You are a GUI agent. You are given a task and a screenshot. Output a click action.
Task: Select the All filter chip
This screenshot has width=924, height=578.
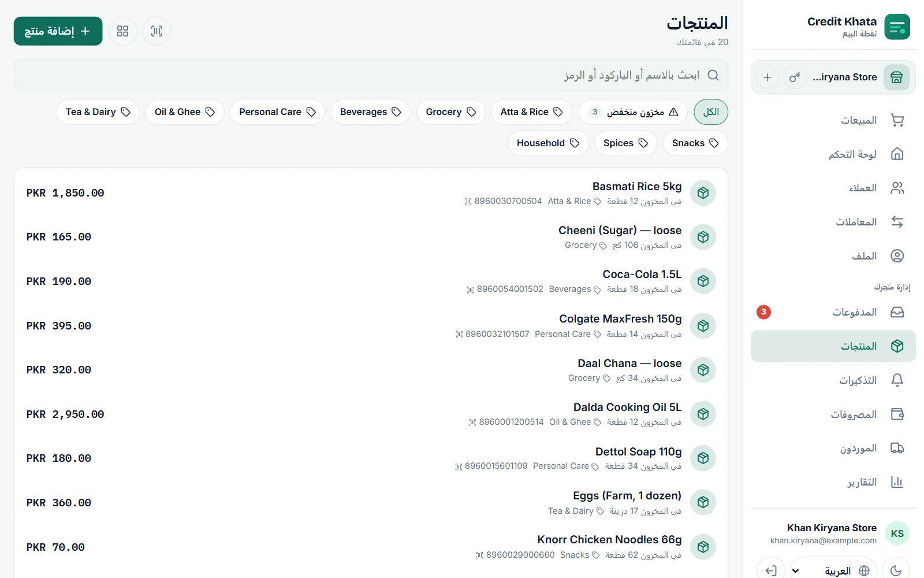pos(711,112)
